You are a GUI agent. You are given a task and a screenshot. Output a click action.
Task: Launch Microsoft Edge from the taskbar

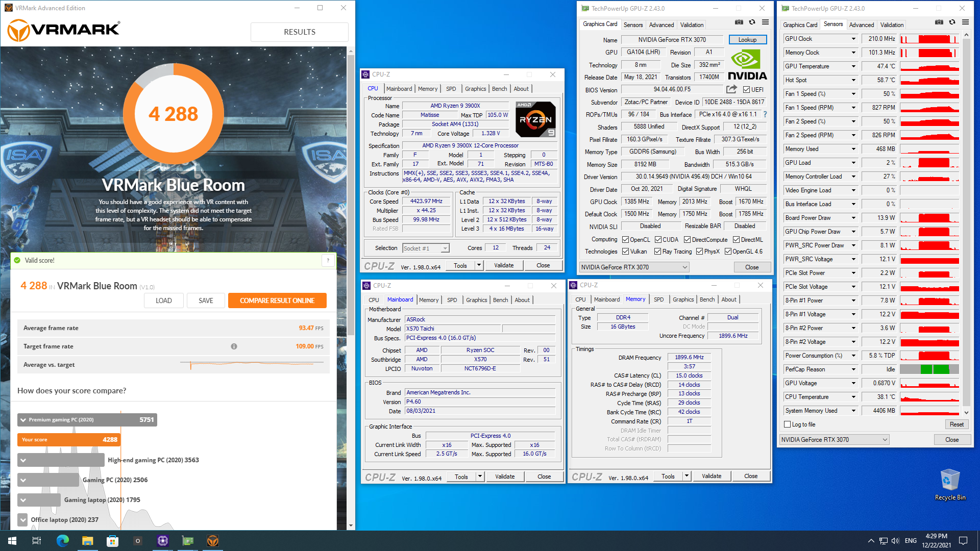(x=62, y=541)
